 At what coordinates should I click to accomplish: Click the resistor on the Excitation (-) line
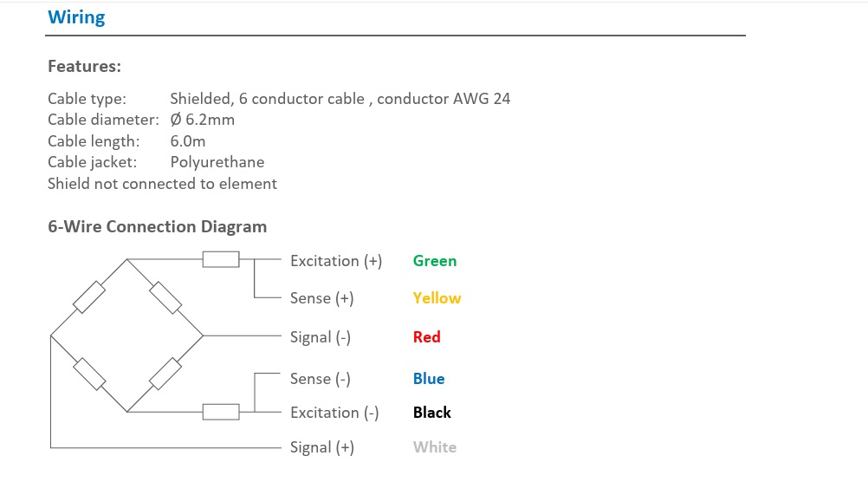pos(221,412)
